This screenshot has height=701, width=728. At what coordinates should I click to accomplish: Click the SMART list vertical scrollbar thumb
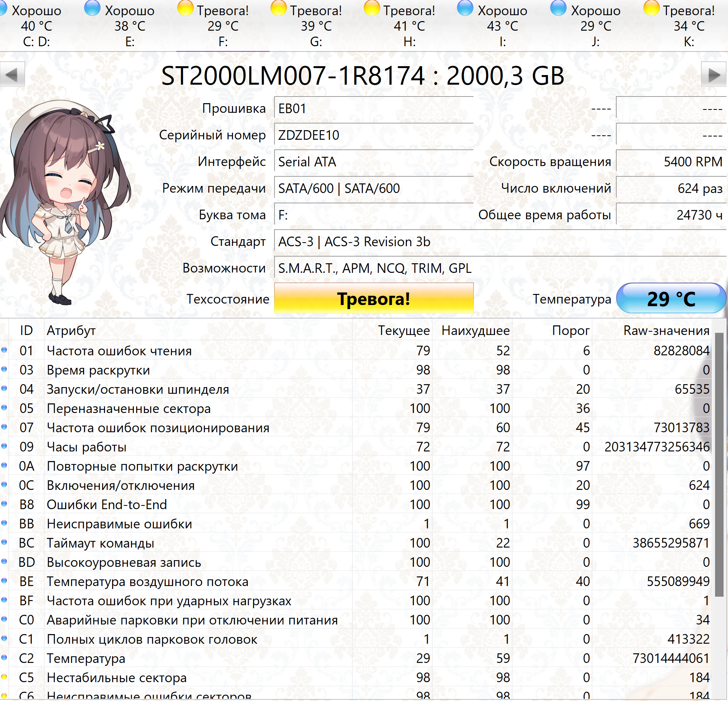tap(719, 464)
